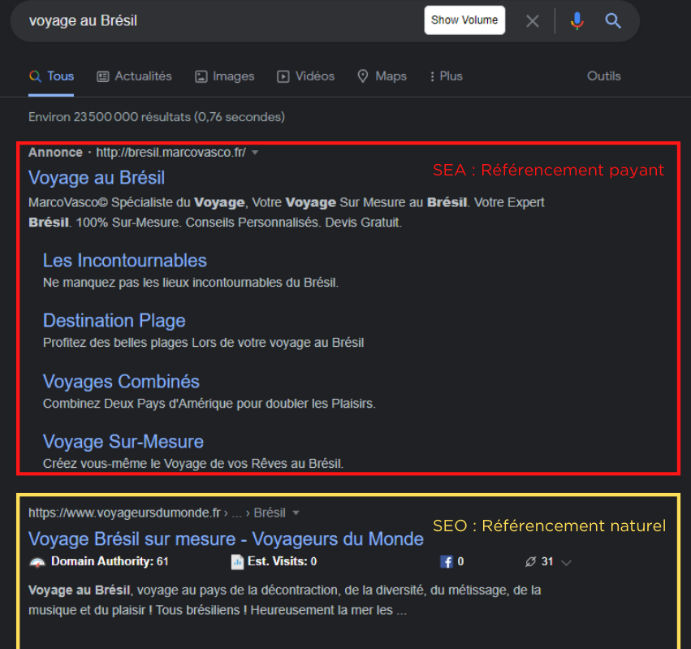Open the Outils tools menu
691x649 pixels.
pyautogui.click(x=604, y=76)
